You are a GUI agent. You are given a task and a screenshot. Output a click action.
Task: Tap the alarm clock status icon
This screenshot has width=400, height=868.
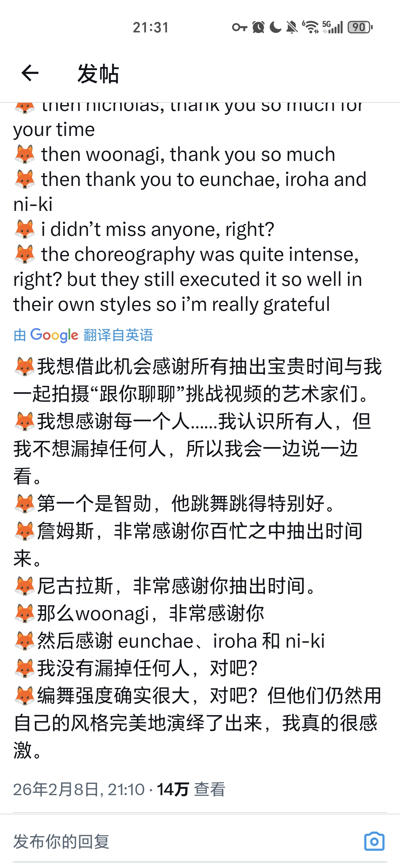pyautogui.click(x=258, y=27)
